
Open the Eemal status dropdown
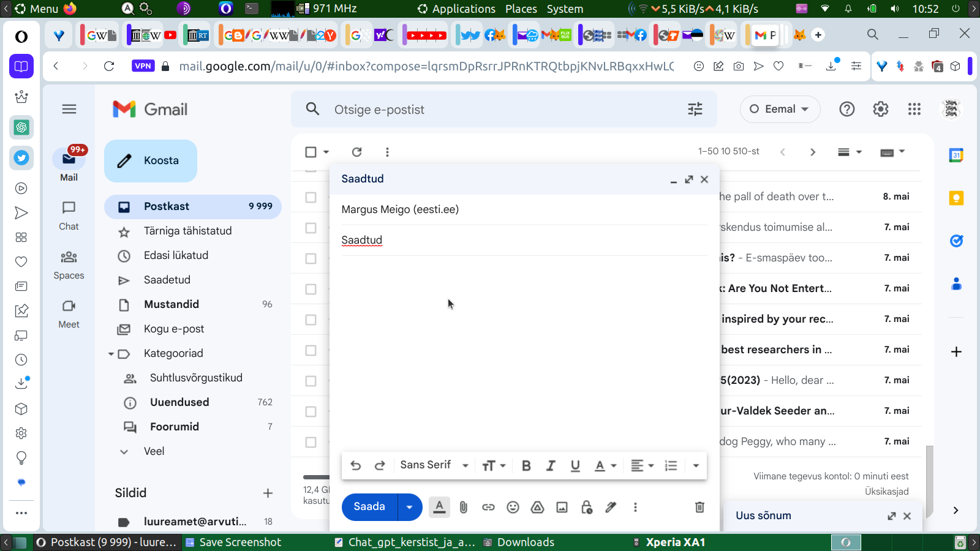(x=780, y=109)
